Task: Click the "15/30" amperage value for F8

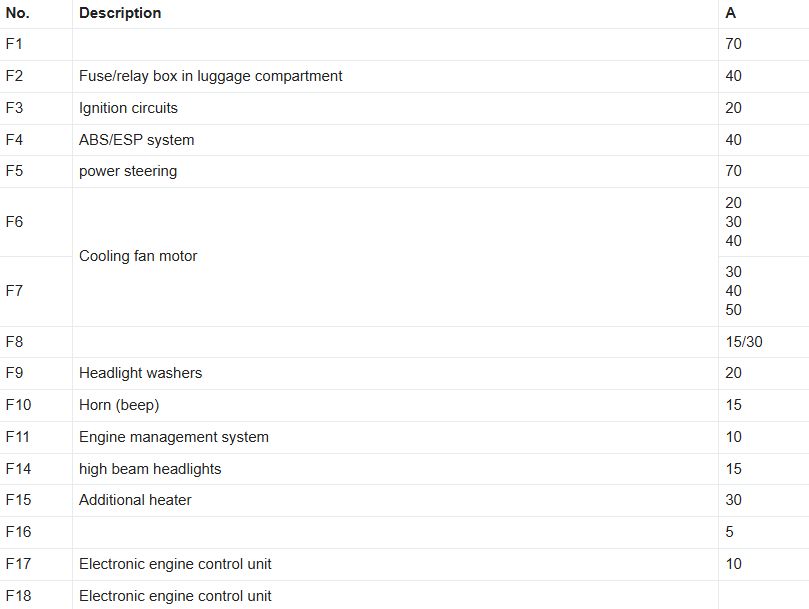Action: [x=744, y=342]
